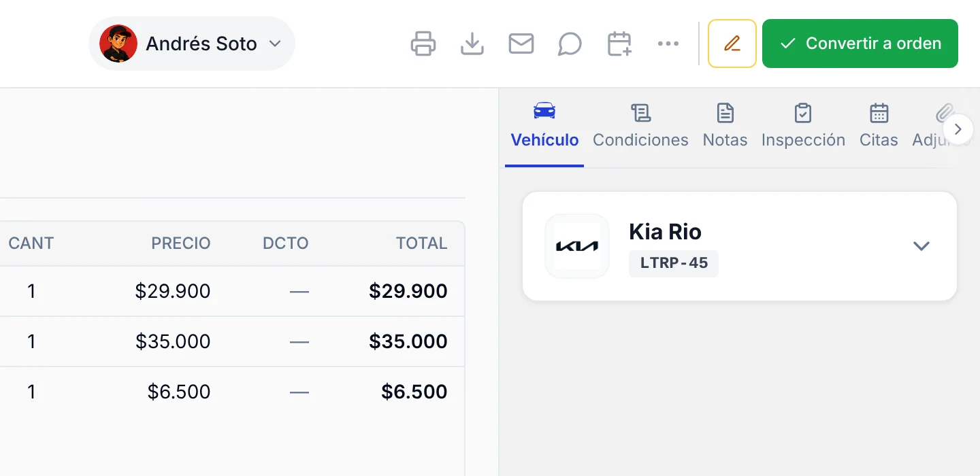
Task: Schedule appointment with calendar-plus icon
Action: point(619,44)
